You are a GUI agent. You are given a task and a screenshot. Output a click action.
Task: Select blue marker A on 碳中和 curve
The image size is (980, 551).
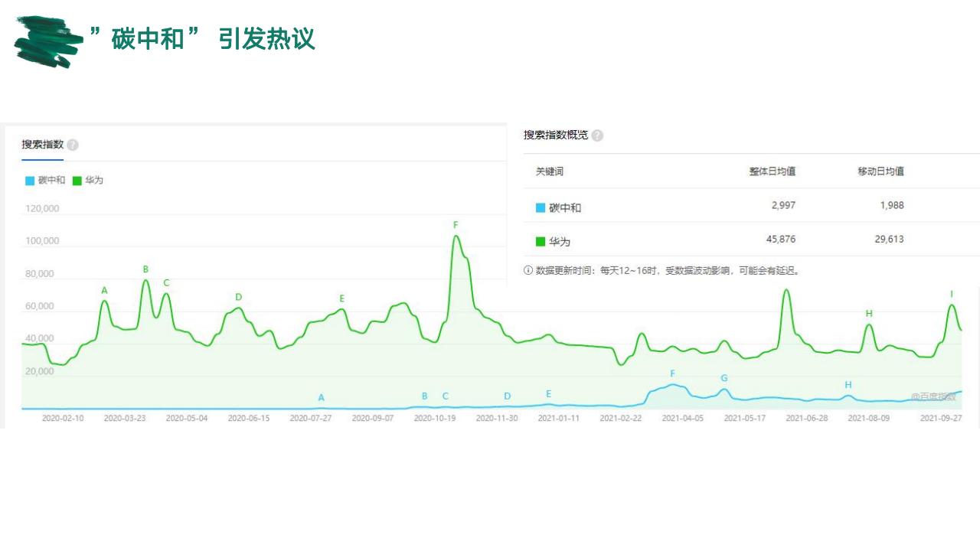(322, 398)
